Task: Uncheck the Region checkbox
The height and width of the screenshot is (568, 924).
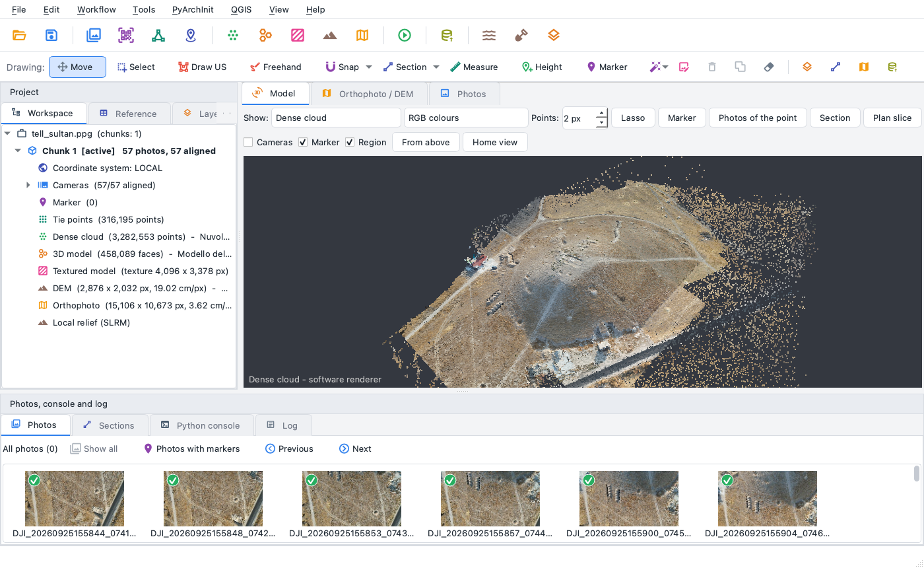Action: [x=350, y=142]
